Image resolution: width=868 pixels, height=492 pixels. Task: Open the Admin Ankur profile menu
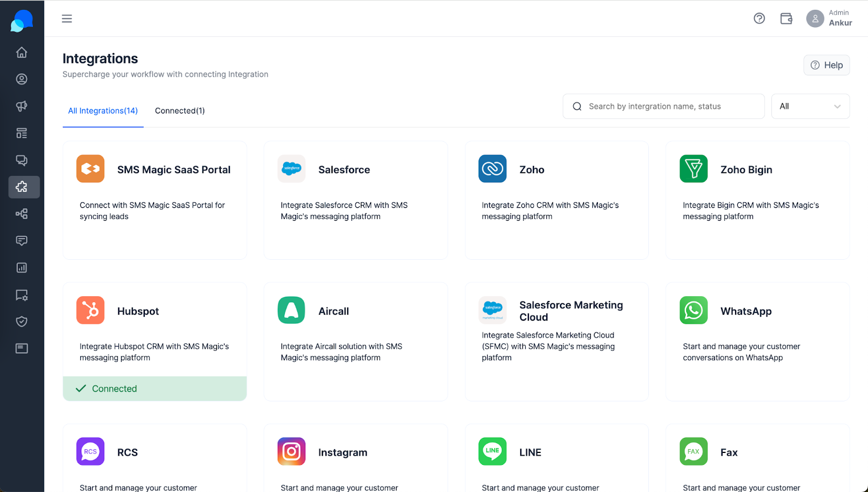829,18
